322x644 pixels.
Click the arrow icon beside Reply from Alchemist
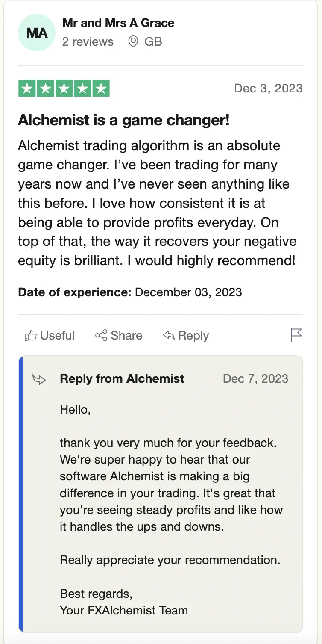click(39, 379)
